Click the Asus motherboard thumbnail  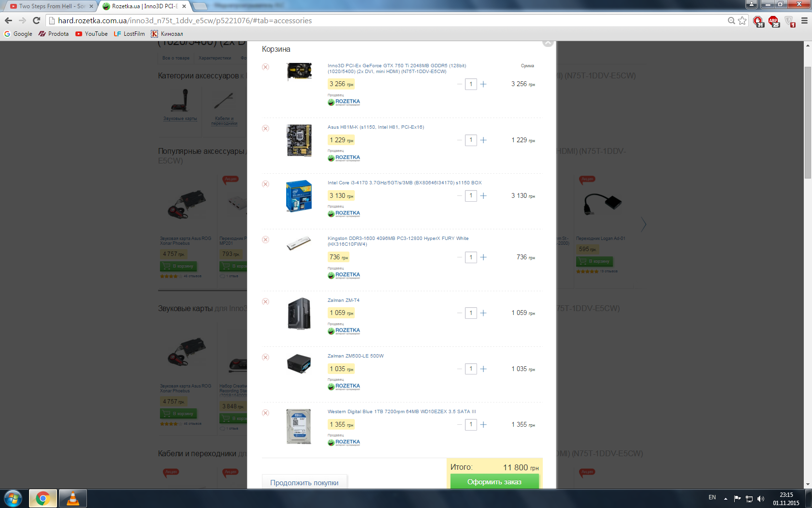click(299, 140)
